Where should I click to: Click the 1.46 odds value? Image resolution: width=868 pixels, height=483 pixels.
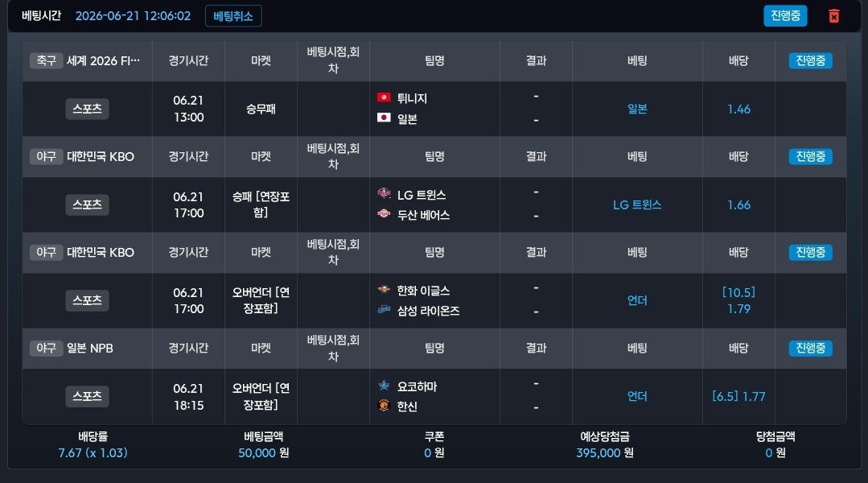738,109
